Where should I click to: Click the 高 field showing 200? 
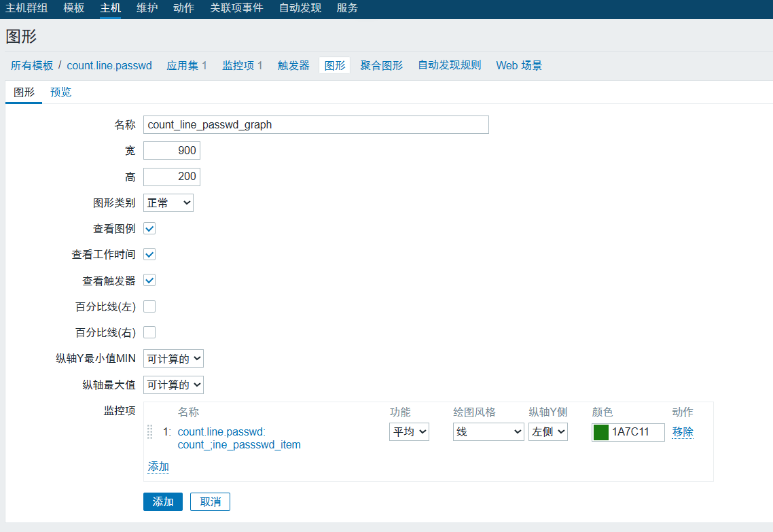click(x=172, y=177)
